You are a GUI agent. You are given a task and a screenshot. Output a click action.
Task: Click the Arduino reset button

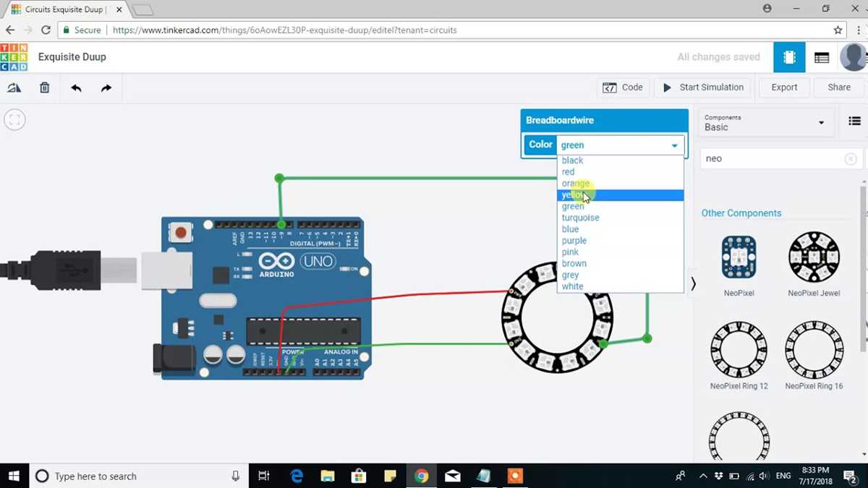coord(180,233)
